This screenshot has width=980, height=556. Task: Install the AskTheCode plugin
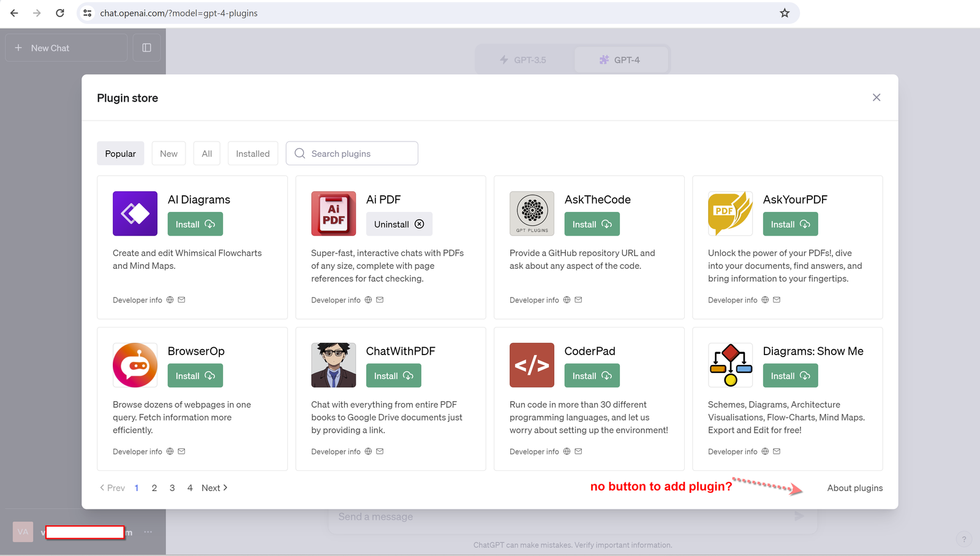[x=592, y=224]
